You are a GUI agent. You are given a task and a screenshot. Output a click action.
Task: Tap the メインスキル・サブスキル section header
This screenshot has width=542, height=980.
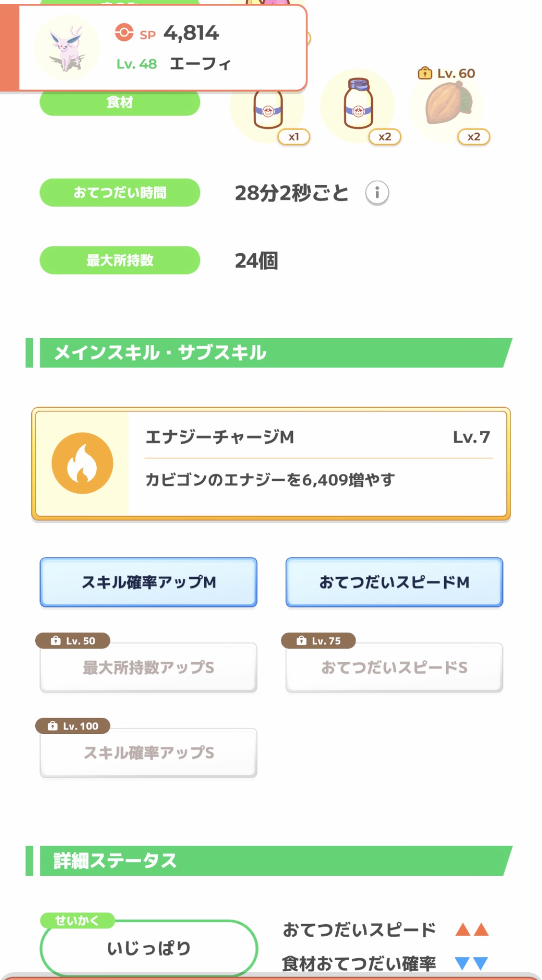click(x=270, y=353)
